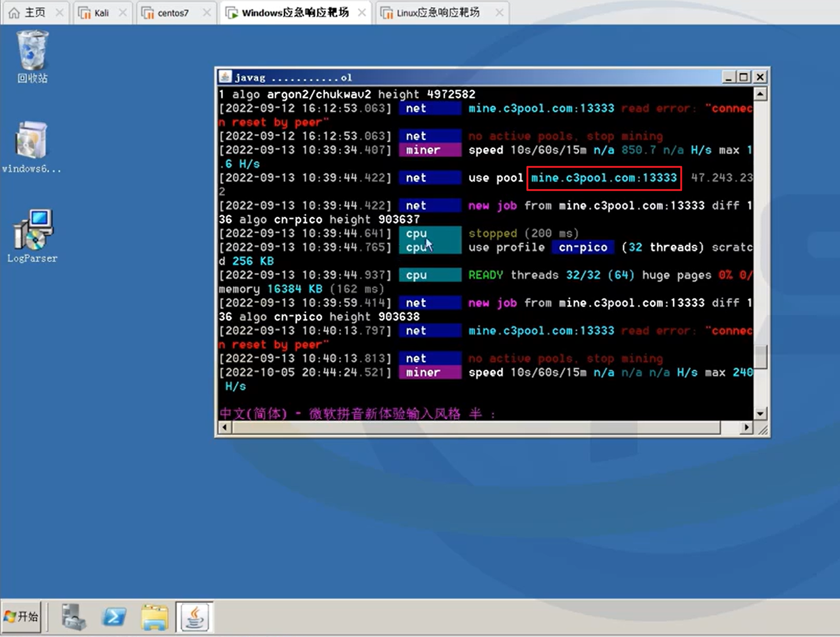This screenshot has width=840, height=637.
Task: Close the Windows应急响应靶场 tab
Action: point(362,13)
